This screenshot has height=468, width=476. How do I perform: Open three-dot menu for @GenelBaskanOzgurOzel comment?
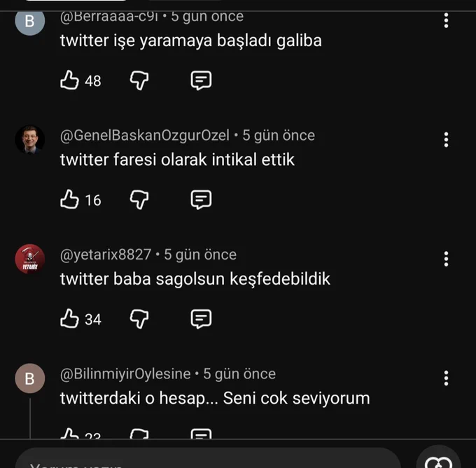coord(446,139)
